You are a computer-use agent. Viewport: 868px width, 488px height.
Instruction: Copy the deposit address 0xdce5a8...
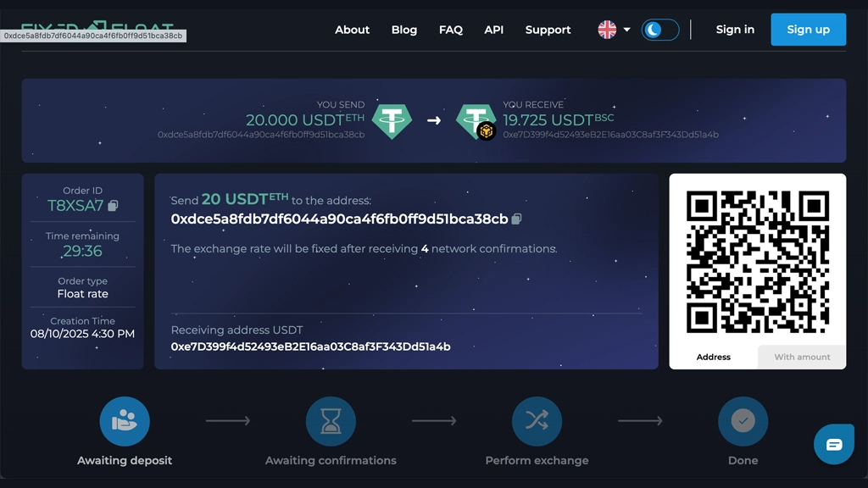click(516, 219)
